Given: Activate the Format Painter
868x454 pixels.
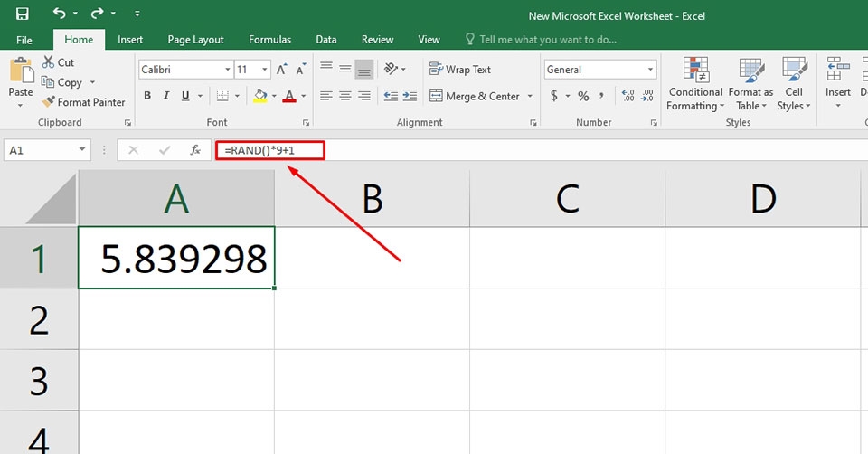Looking at the screenshot, I should point(84,102).
